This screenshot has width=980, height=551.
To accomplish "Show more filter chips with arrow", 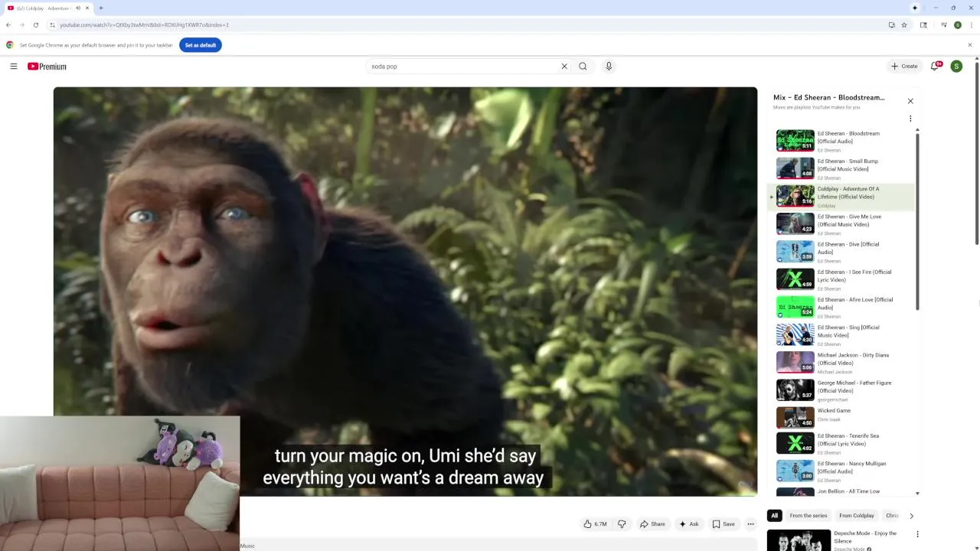I will click(911, 516).
